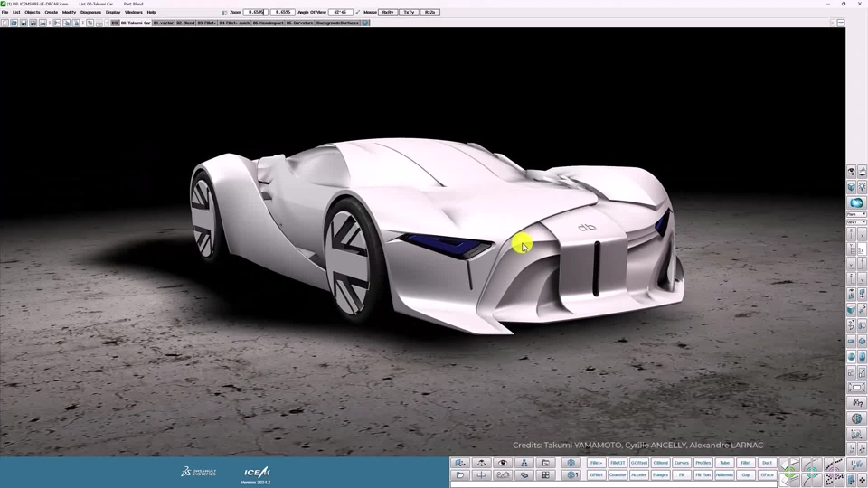Toggle the TxTy mouse mode button

pos(409,12)
